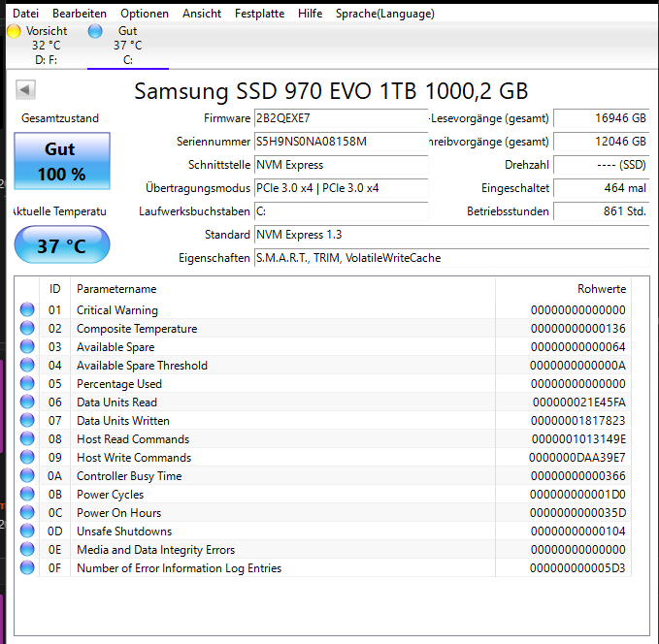Open the Bearbeiten menu
This screenshot has width=659, height=644.
pyautogui.click(x=80, y=14)
